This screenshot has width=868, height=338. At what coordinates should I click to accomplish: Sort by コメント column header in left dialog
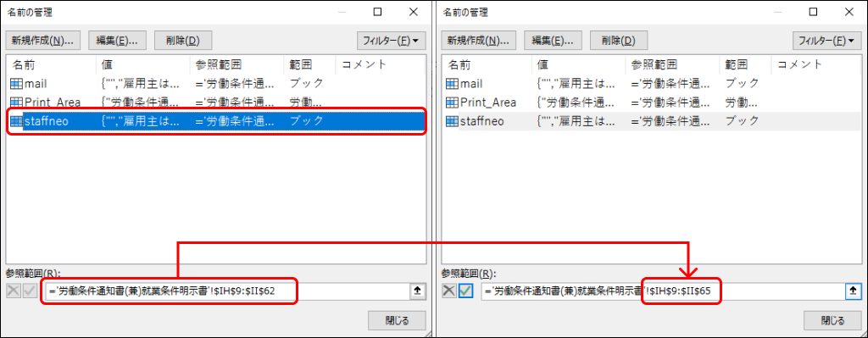(381, 64)
